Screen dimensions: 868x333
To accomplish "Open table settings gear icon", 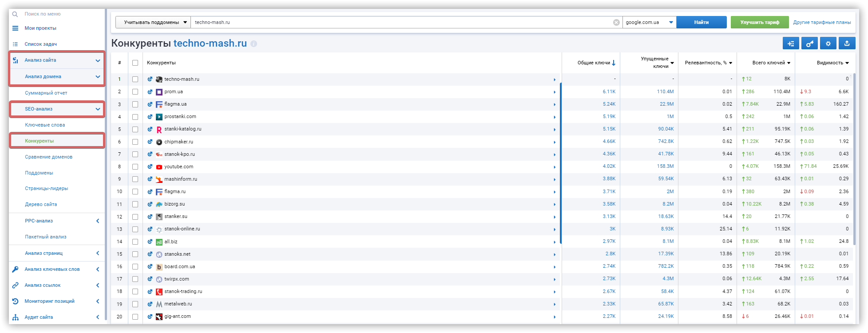I will [828, 44].
